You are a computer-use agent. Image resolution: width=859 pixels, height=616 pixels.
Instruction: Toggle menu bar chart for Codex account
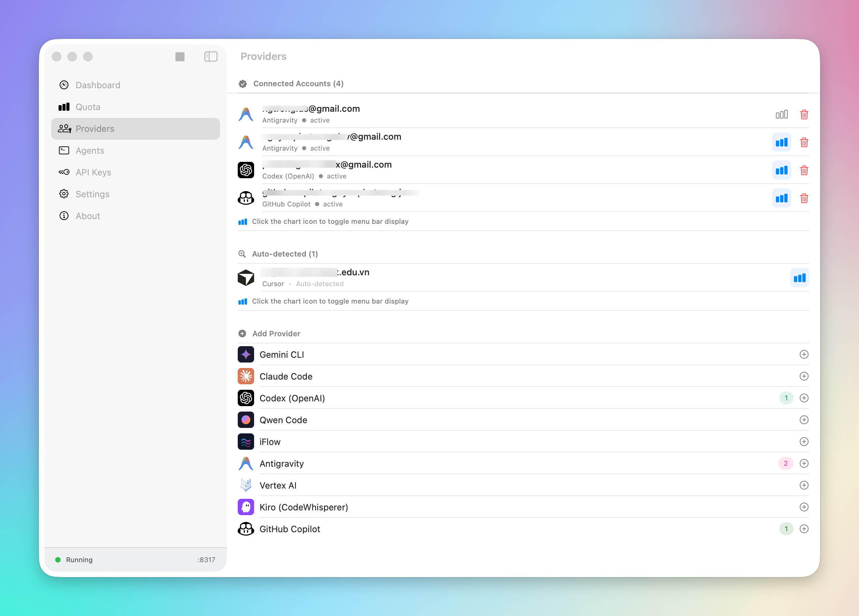[x=781, y=170]
